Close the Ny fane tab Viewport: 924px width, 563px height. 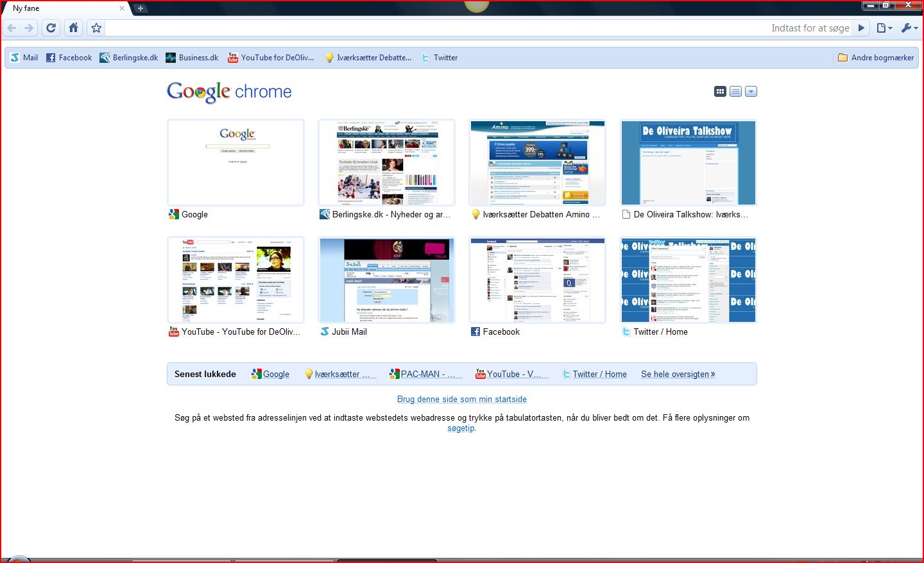(x=122, y=8)
